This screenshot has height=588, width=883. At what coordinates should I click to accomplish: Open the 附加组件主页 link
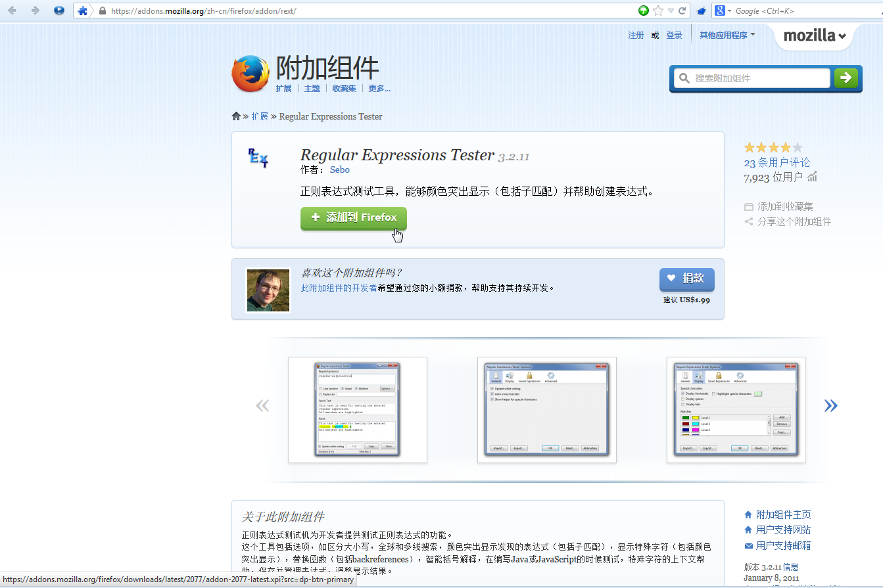pos(784,514)
